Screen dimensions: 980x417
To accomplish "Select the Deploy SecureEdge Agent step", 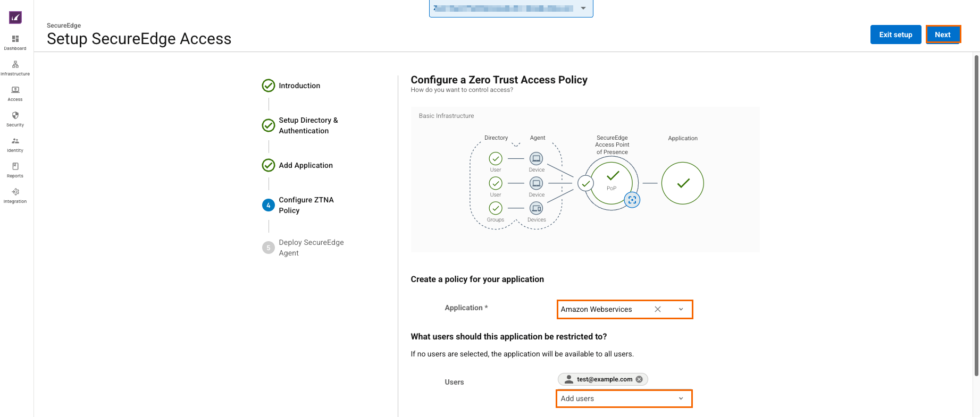I will tap(311, 248).
